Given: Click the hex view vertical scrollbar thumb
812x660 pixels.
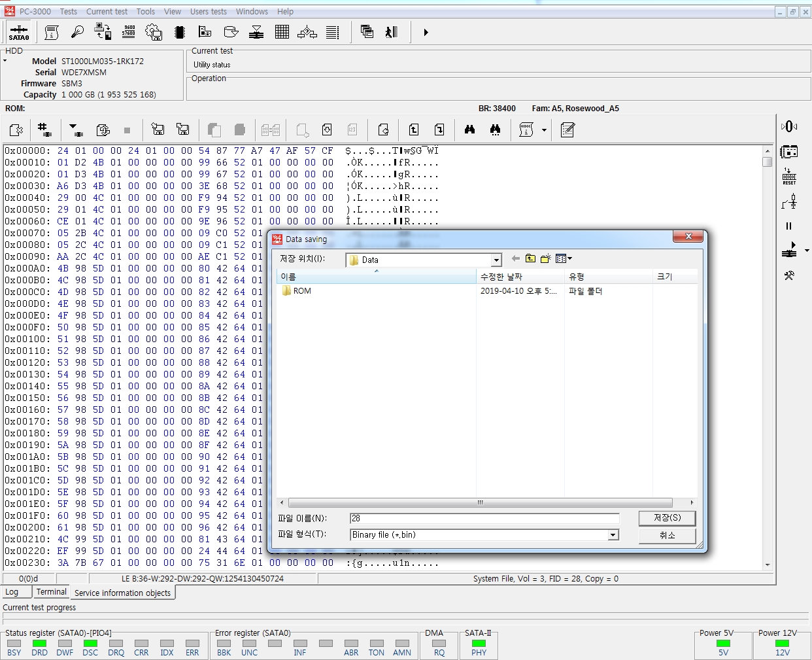Looking at the screenshot, I should point(768,162).
